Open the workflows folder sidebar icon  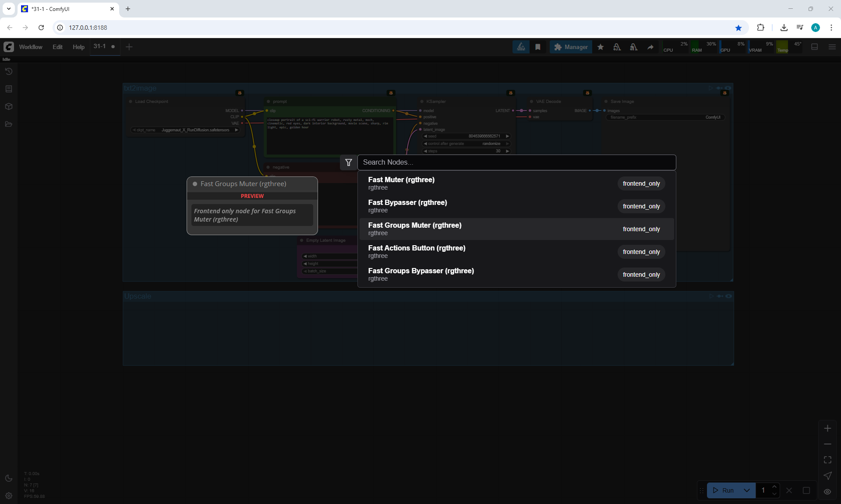(9, 124)
